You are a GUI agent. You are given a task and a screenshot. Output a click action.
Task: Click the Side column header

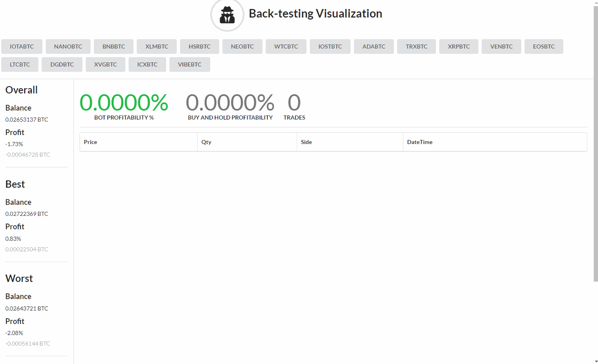307,142
